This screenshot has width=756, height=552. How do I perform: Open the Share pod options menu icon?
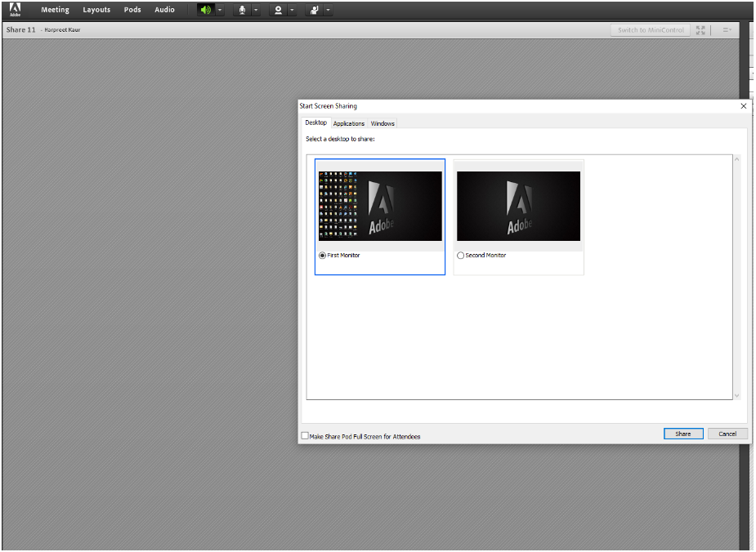tap(726, 29)
